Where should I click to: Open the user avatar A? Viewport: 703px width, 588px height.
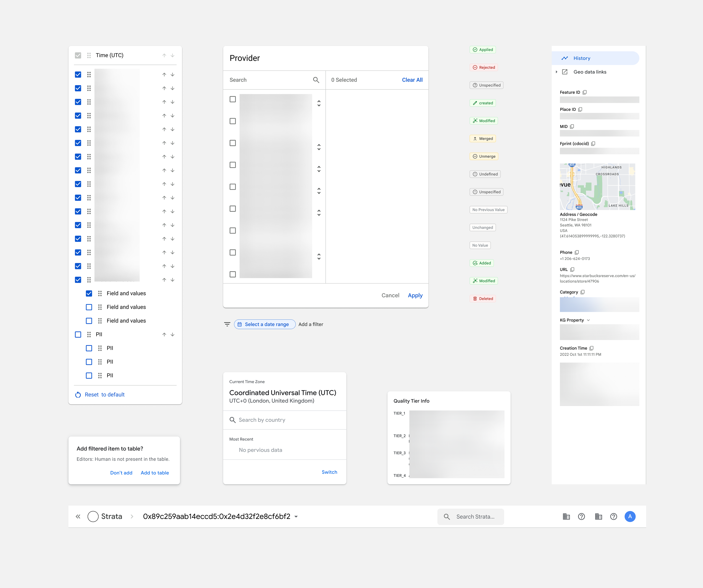click(630, 516)
